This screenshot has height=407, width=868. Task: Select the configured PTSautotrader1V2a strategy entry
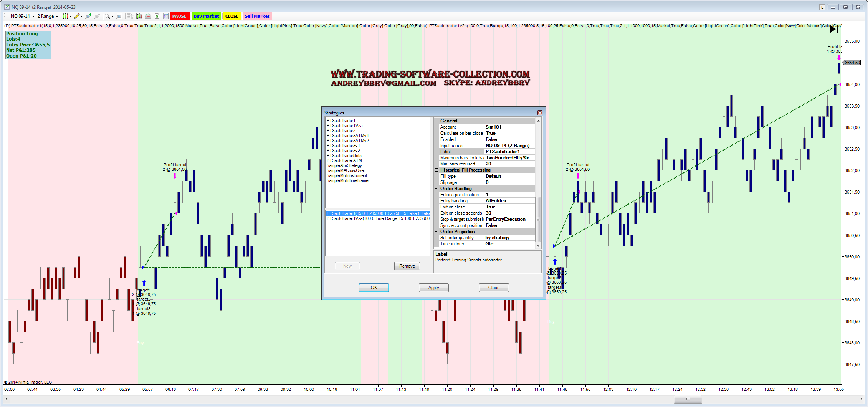tap(378, 218)
